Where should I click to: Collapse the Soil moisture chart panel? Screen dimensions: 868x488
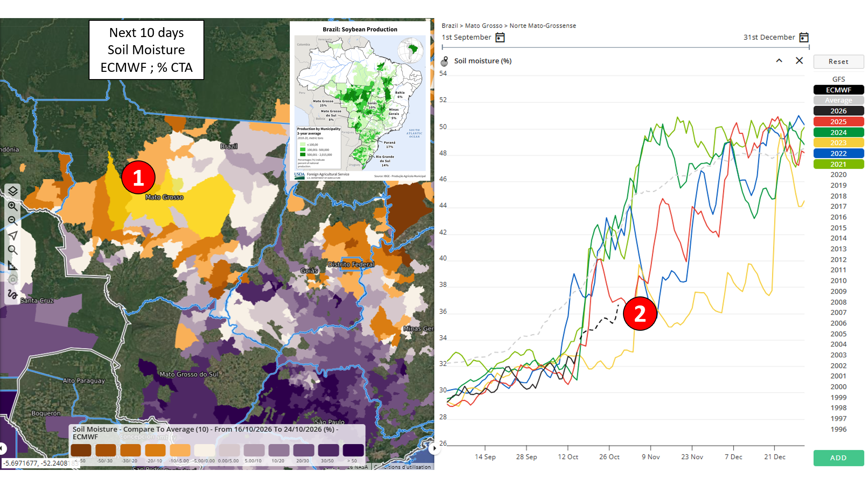(779, 61)
